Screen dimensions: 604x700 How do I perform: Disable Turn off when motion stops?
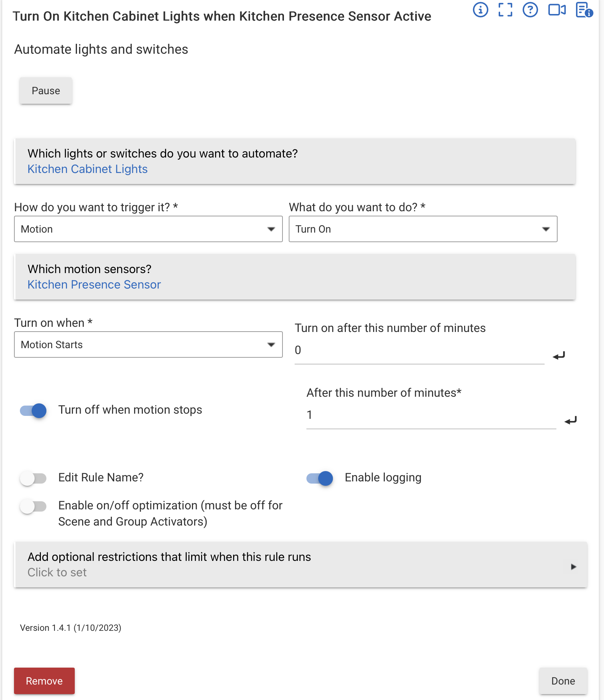click(34, 410)
